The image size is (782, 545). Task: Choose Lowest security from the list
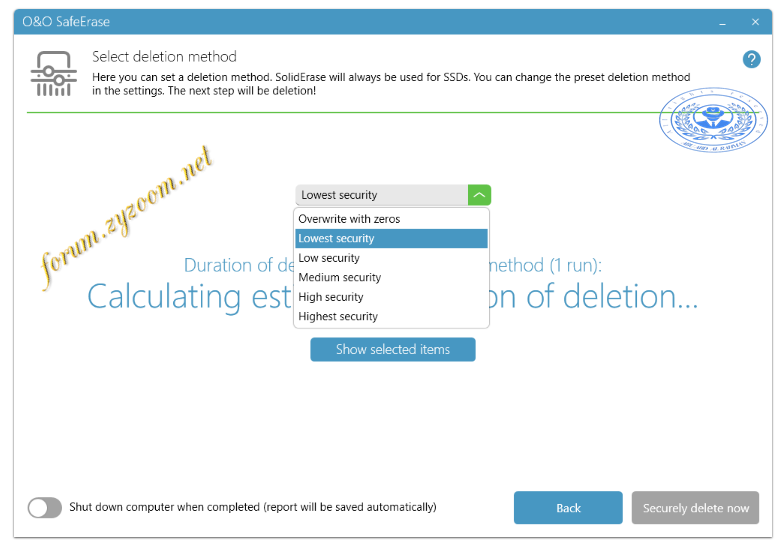click(391, 238)
